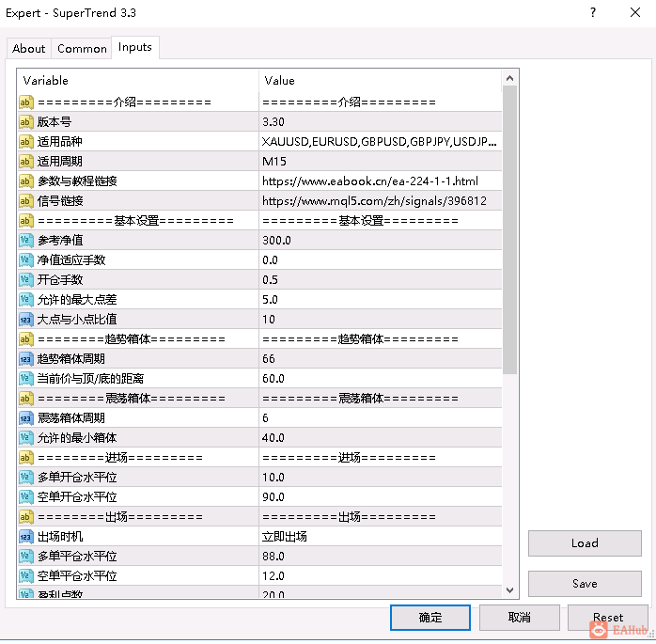Click the double icon beside 净值适应手数
Viewport: 656px width, 644px height.
click(25, 259)
